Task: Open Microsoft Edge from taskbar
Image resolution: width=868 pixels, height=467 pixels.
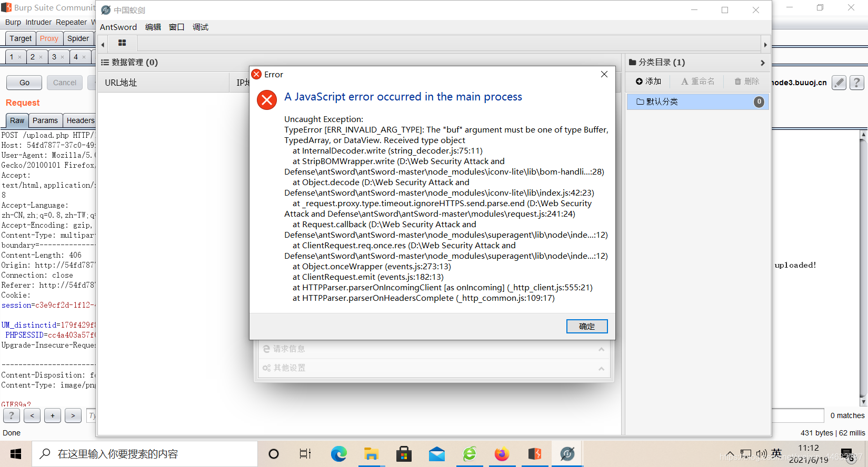Action: (338, 454)
